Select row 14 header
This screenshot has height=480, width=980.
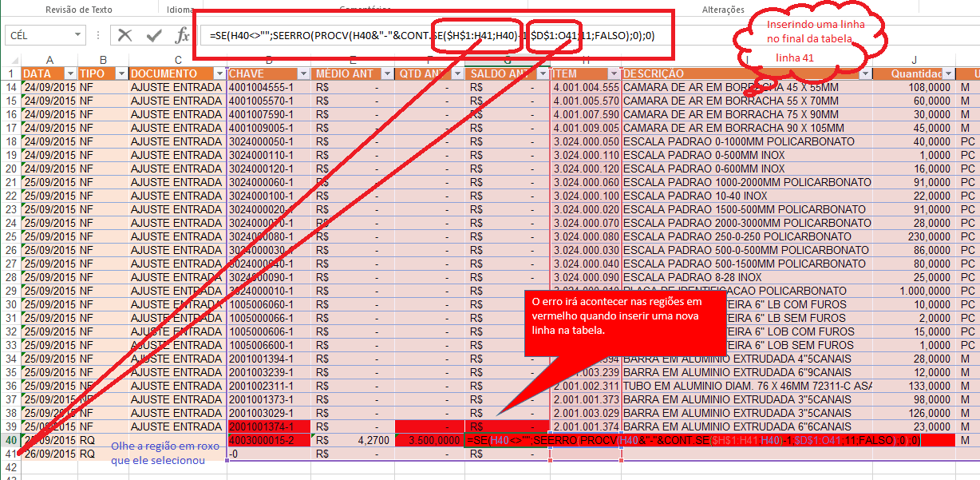coord(10,87)
